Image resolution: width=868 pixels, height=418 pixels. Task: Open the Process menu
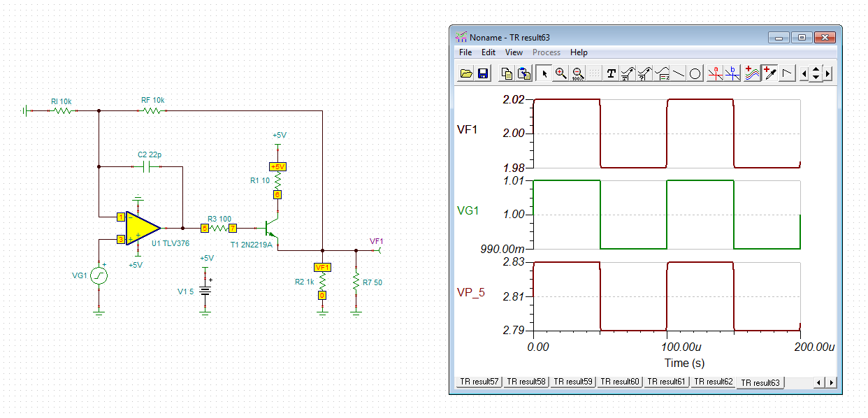(x=547, y=52)
